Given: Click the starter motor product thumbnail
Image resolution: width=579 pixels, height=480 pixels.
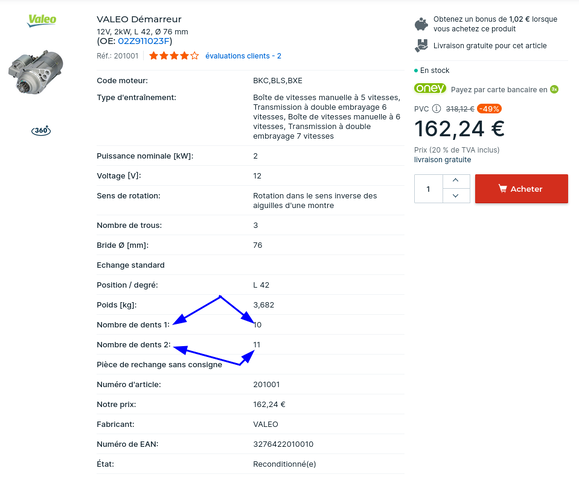Looking at the screenshot, I should [x=36, y=72].
